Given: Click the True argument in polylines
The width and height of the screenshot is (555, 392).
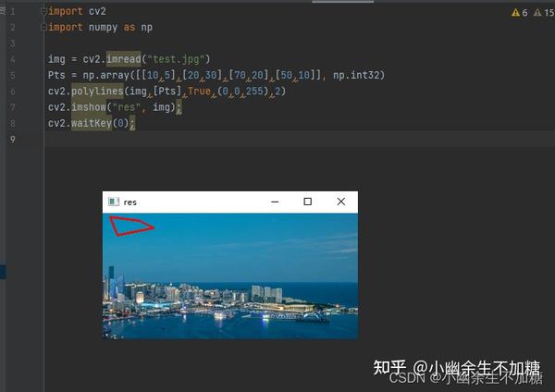Looking at the screenshot, I should click(x=199, y=91).
